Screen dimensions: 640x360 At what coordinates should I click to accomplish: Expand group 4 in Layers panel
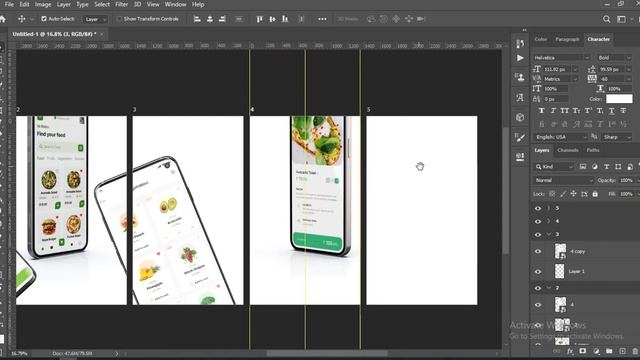click(549, 222)
